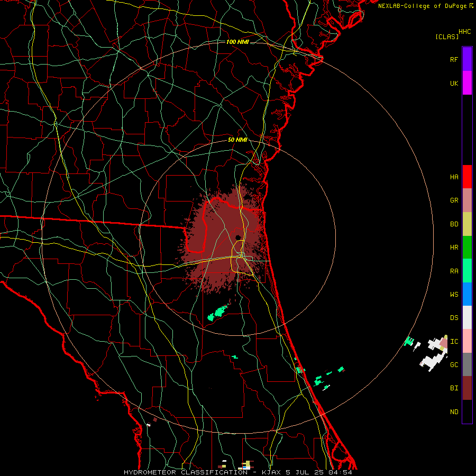Click the WS blue legend swatch
Viewport: 476px width, 476px height.
[467, 294]
